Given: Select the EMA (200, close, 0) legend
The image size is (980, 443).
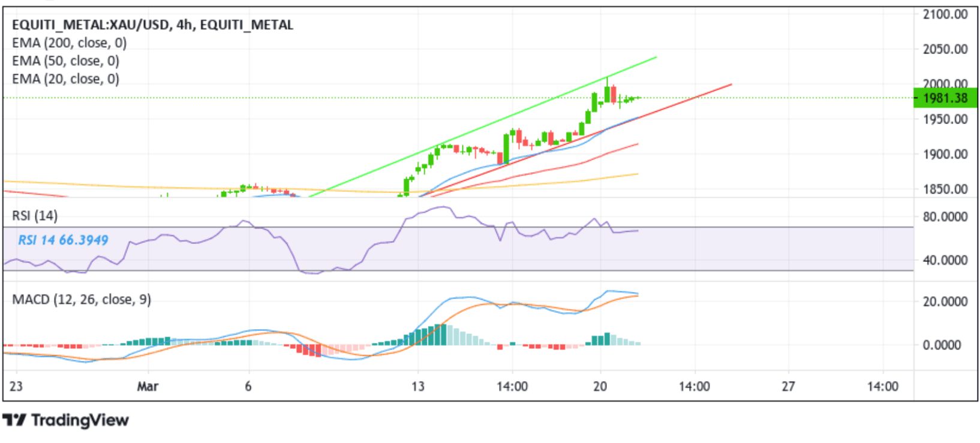Looking at the screenshot, I should click(70, 43).
